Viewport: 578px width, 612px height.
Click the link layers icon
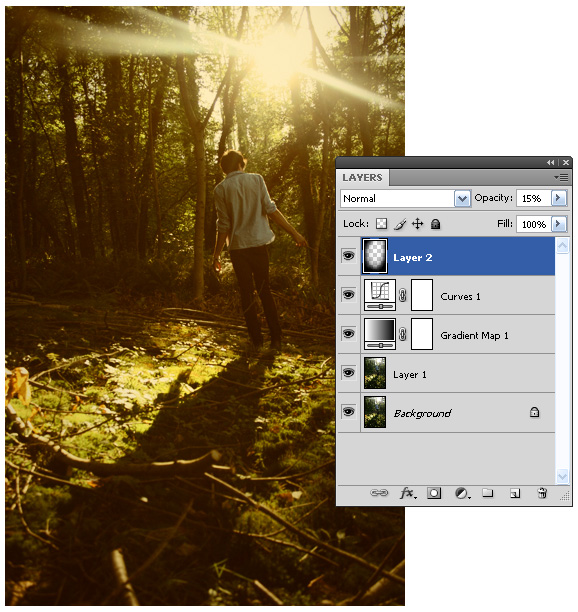point(378,493)
